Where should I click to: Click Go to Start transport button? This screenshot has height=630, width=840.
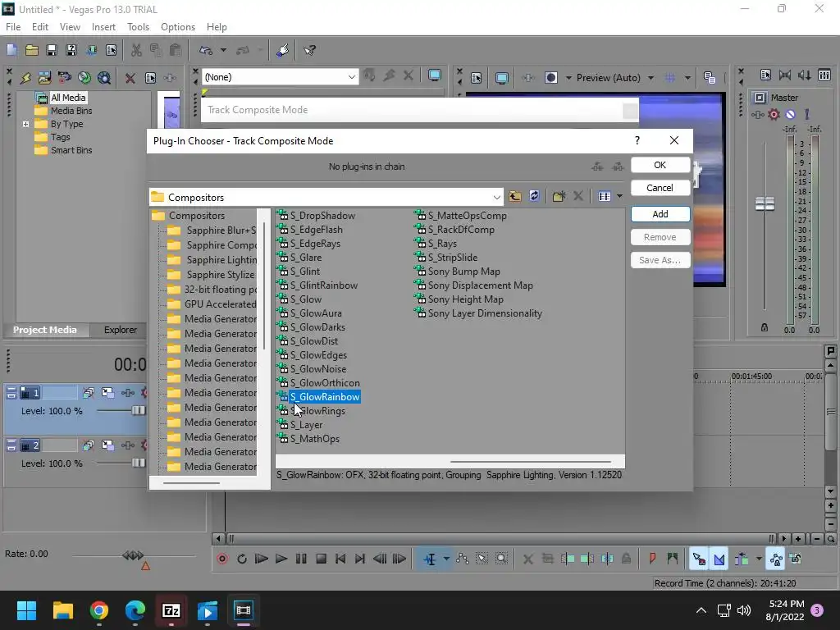pyautogui.click(x=340, y=559)
